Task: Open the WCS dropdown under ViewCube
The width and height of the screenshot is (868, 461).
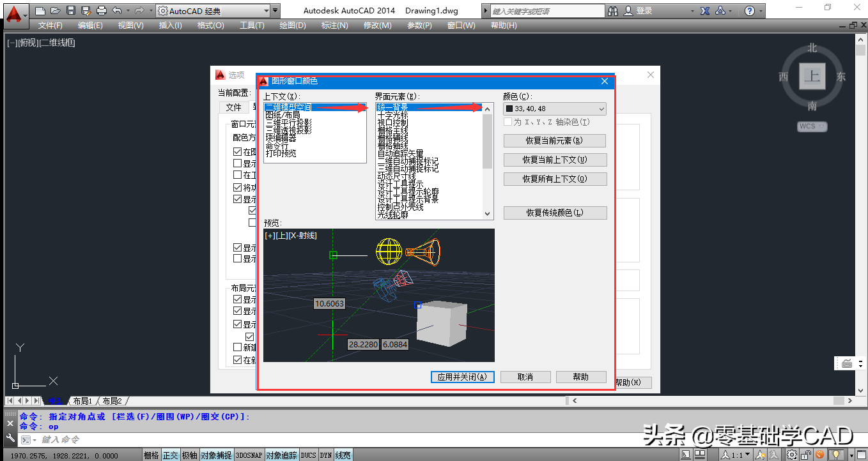Action: 812,126
